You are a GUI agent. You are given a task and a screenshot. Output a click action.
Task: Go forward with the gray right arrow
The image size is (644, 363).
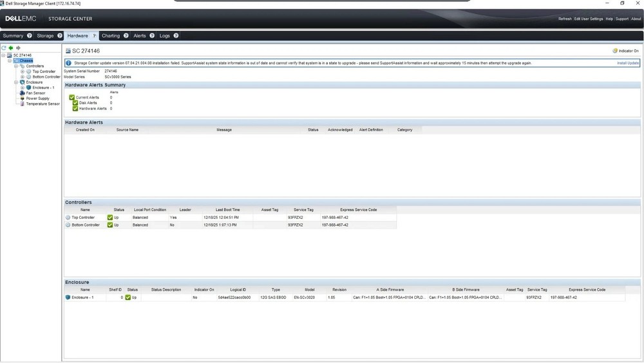pos(18,48)
